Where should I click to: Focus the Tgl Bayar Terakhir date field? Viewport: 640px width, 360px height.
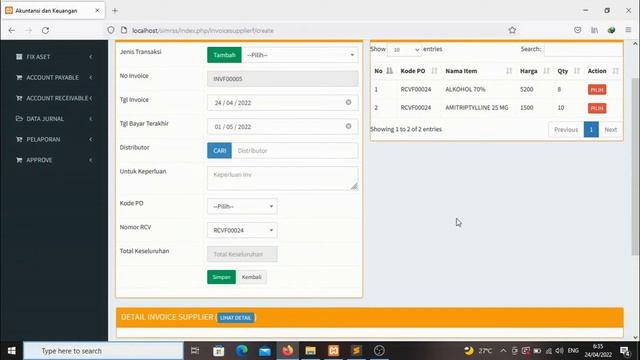[282, 127]
